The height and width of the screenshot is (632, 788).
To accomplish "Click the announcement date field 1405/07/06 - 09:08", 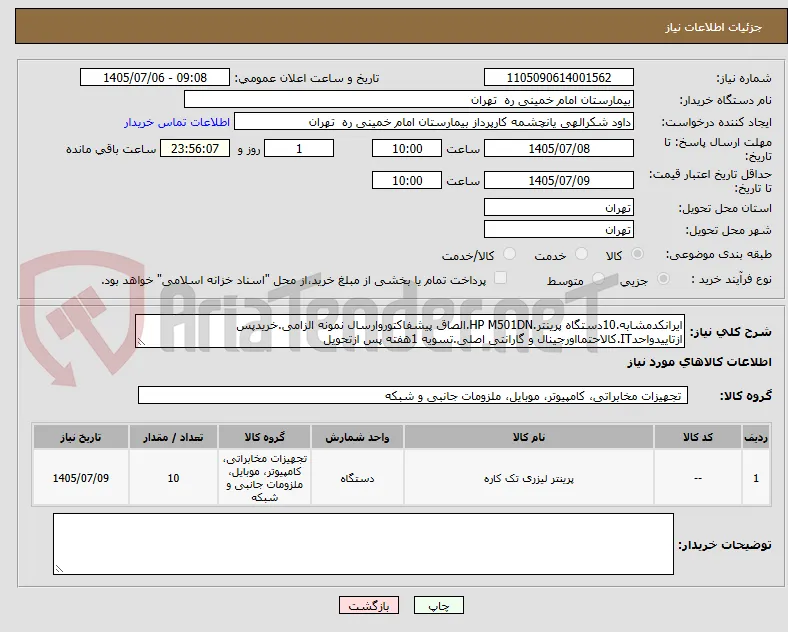I will click(x=155, y=77).
